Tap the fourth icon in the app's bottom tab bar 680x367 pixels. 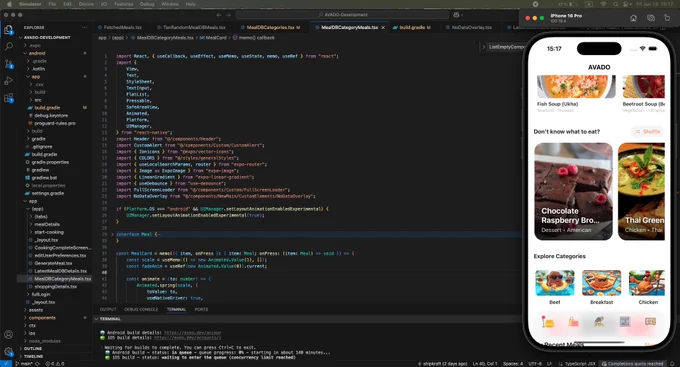(x=624, y=321)
